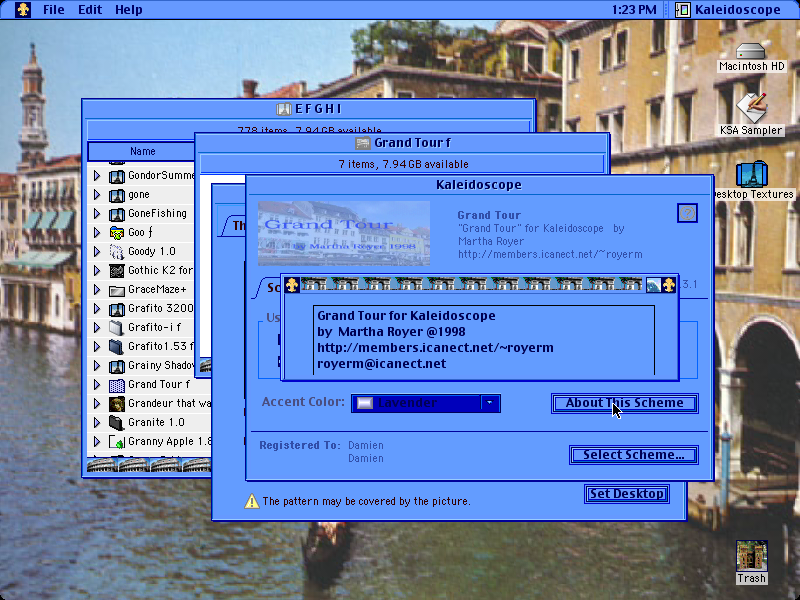Select the Granny Apple 1.8 file icon
The height and width of the screenshot is (600, 800).
pyautogui.click(x=117, y=442)
